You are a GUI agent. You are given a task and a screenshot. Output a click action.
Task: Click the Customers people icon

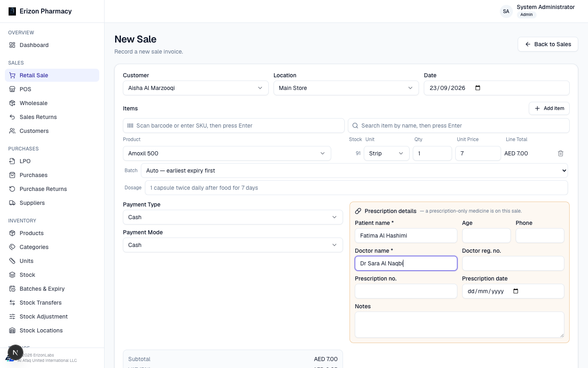(12, 131)
